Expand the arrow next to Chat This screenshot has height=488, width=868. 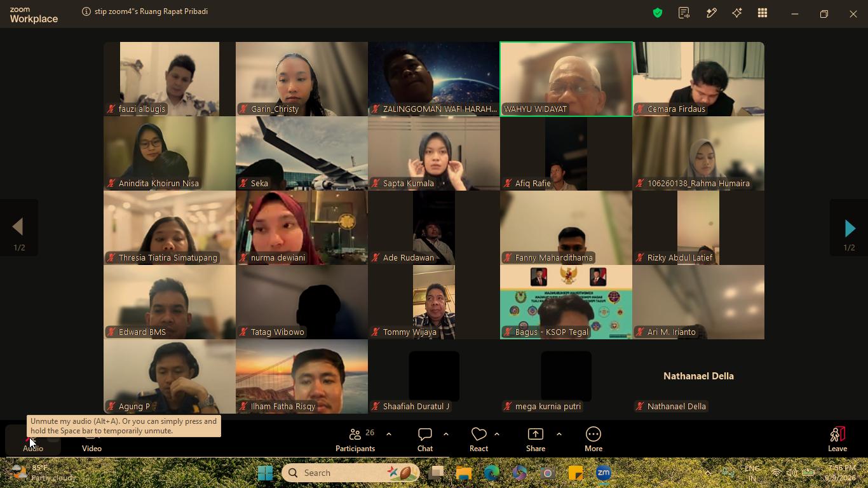click(x=446, y=434)
